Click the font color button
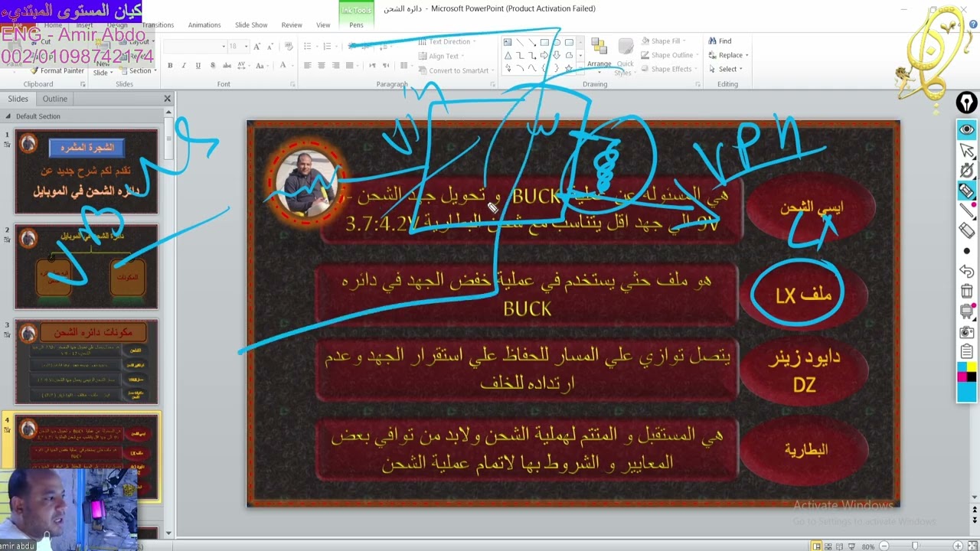This screenshot has height=551, width=980. coord(283,66)
